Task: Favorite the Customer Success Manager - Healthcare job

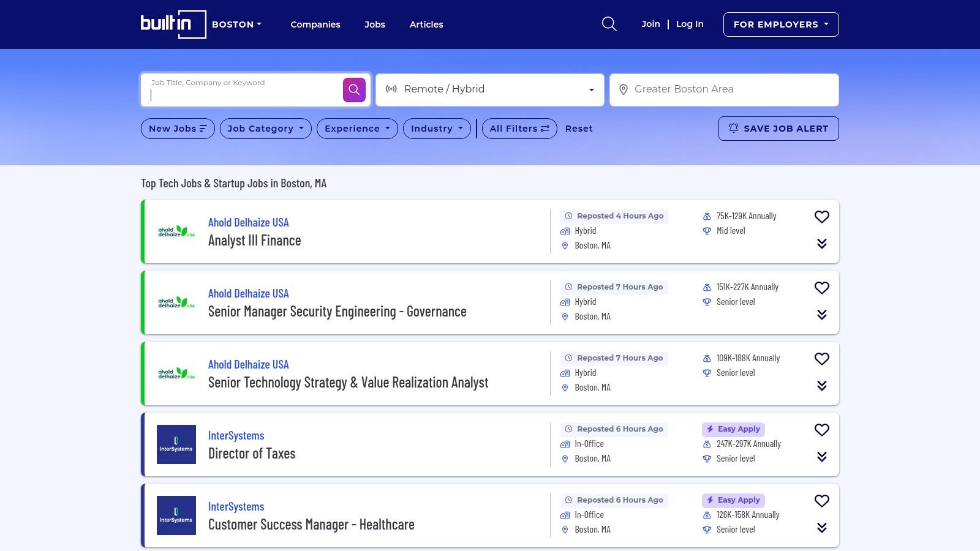Action: (822, 501)
